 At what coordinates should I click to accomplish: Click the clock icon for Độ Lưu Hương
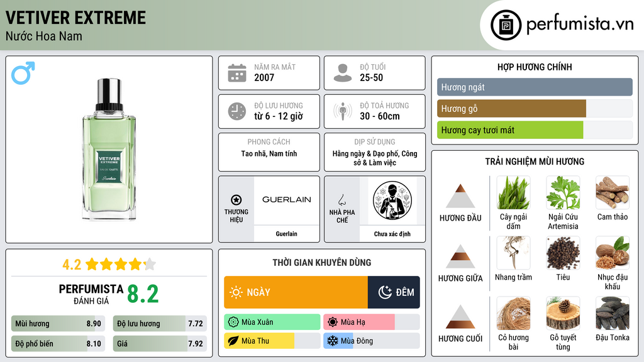(x=237, y=111)
